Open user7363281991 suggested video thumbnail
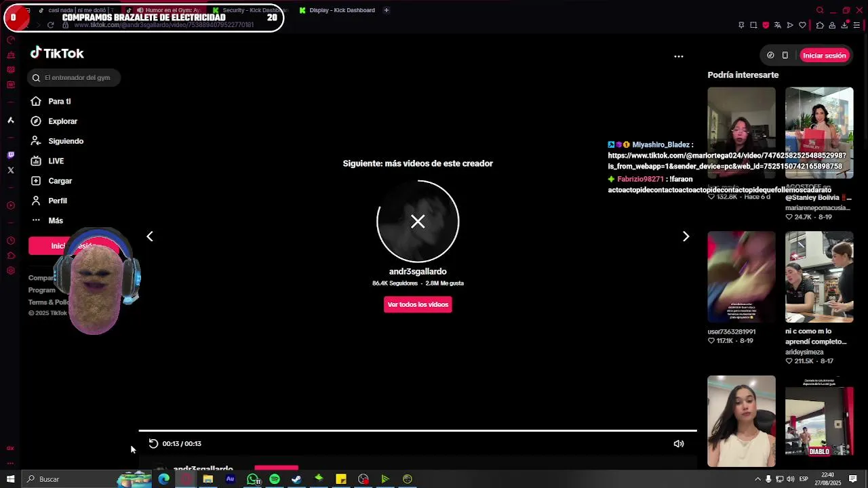Image resolution: width=868 pixels, height=488 pixels. click(x=741, y=277)
